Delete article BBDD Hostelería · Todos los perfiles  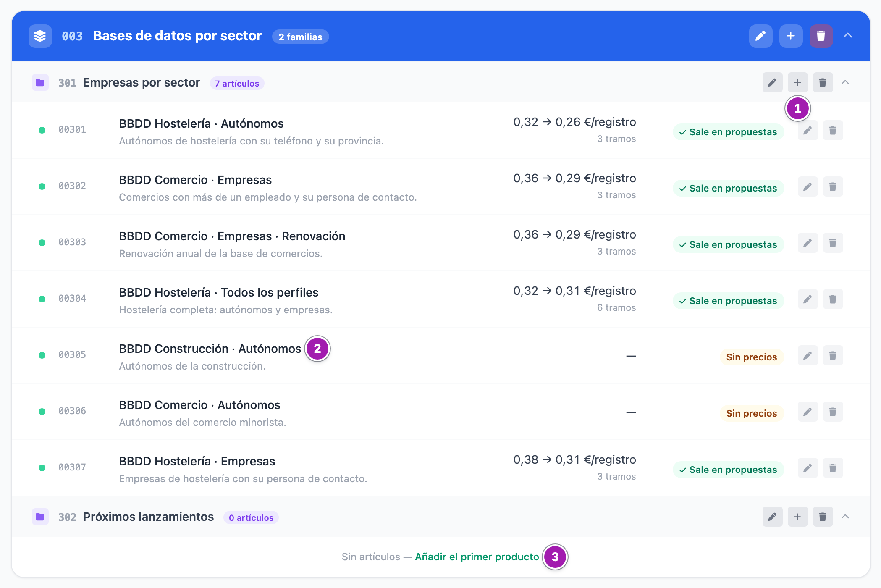point(833,299)
